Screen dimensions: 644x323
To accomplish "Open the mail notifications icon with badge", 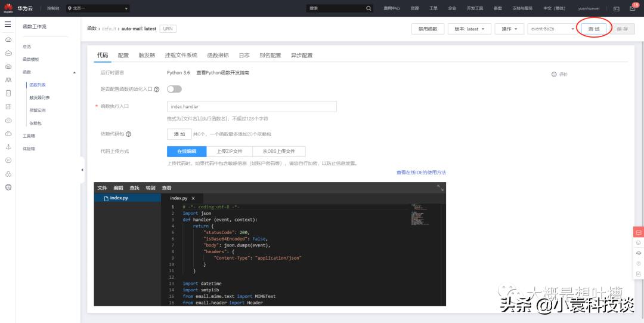I will point(633,8).
